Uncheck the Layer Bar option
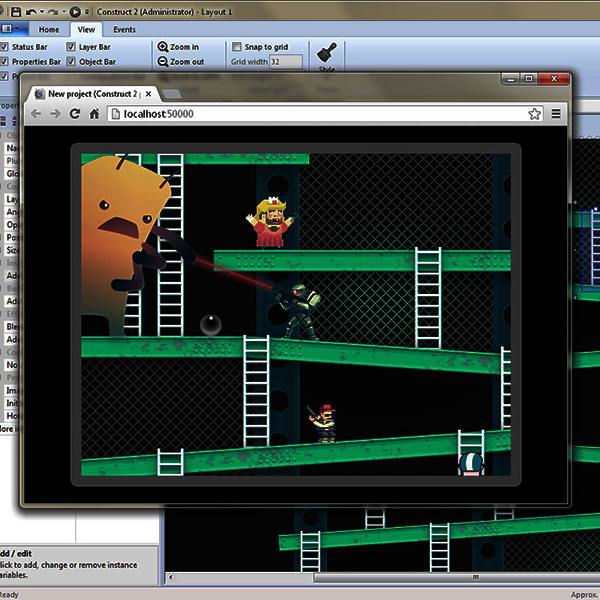 71,47
